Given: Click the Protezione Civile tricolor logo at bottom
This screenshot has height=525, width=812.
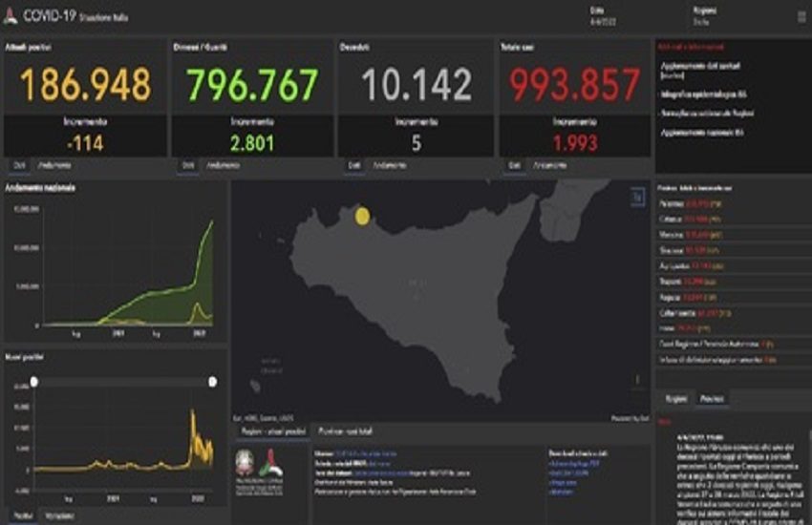Looking at the screenshot, I should tap(270, 466).
